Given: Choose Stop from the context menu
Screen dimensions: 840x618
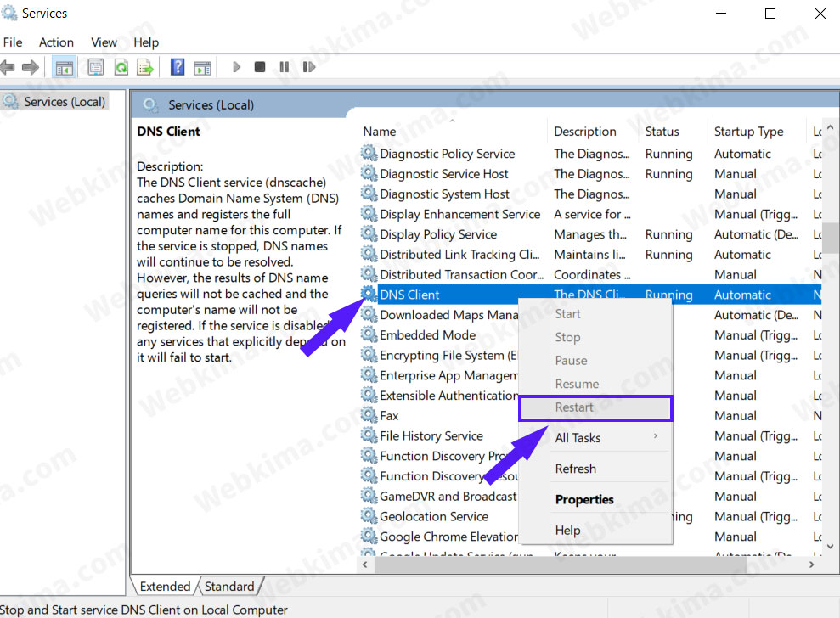Looking at the screenshot, I should (x=595, y=337).
